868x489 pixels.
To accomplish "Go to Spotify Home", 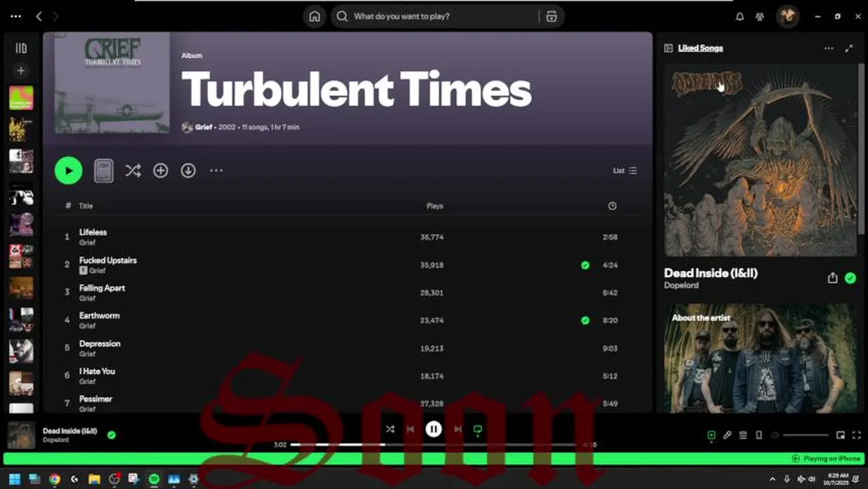I will point(314,16).
